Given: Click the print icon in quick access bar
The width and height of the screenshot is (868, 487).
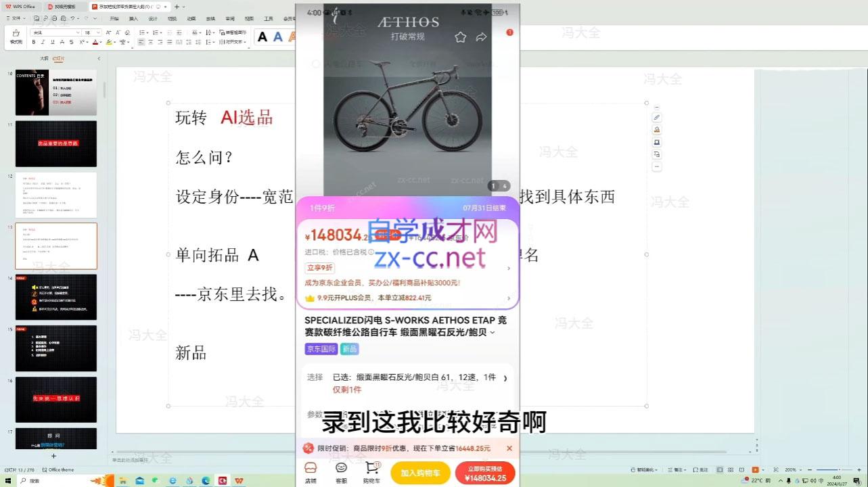Looking at the screenshot, I should click(x=54, y=18).
